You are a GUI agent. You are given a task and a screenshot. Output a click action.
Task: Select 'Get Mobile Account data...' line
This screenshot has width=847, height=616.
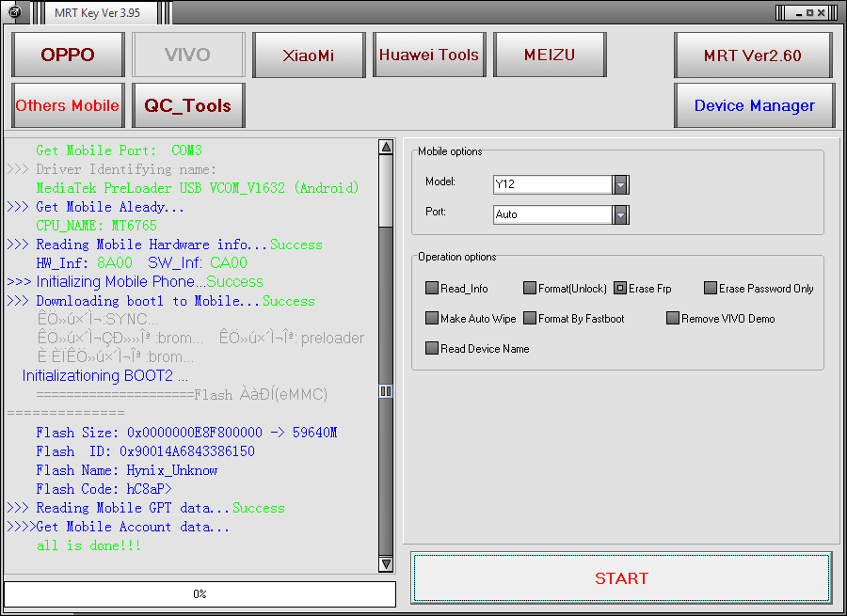tap(119, 527)
